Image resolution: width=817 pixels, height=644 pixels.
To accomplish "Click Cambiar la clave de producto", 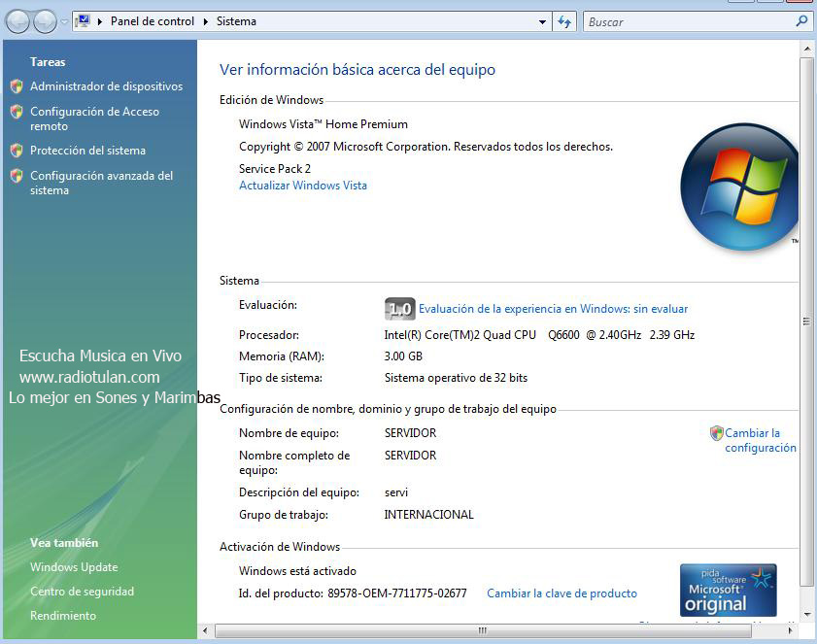I will [x=562, y=593].
